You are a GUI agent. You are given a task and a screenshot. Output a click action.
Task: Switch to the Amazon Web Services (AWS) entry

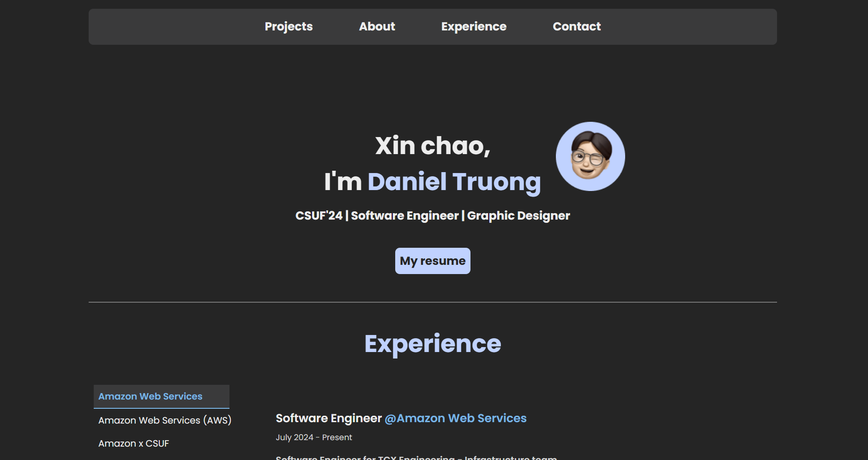click(165, 420)
